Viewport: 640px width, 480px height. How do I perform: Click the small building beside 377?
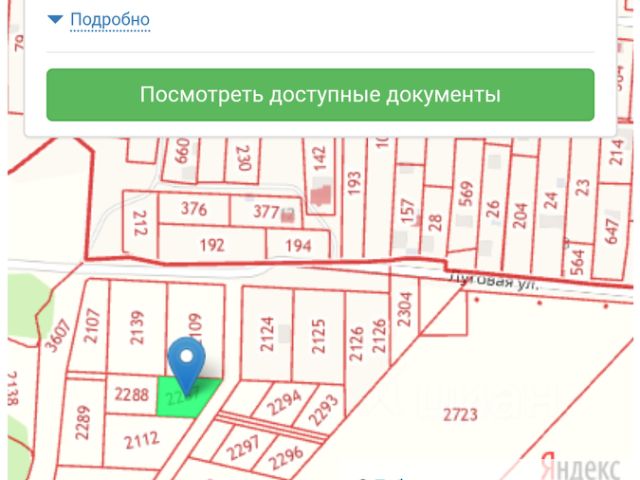click(290, 213)
